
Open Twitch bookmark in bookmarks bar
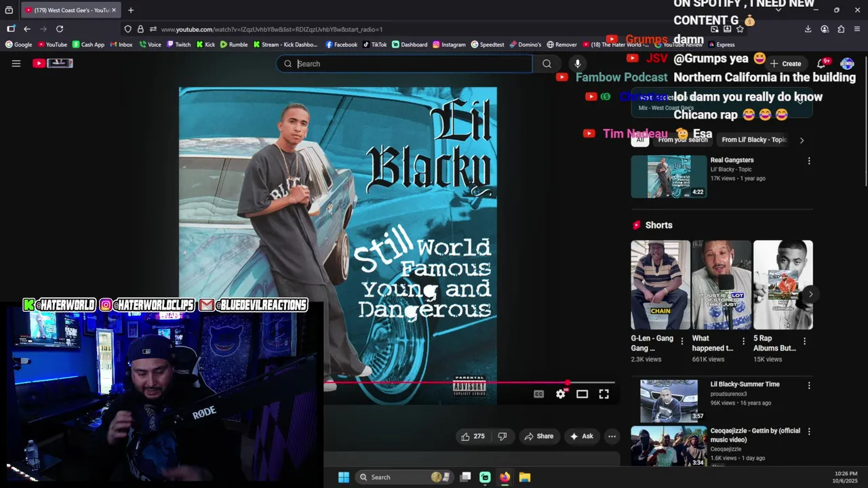179,45
